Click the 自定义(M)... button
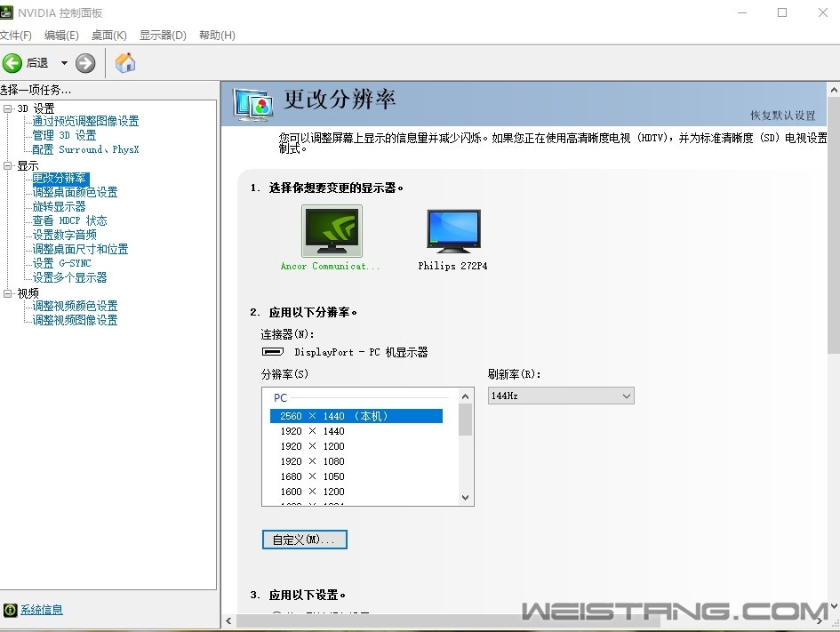The image size is (840, 632). click(304, 540)
